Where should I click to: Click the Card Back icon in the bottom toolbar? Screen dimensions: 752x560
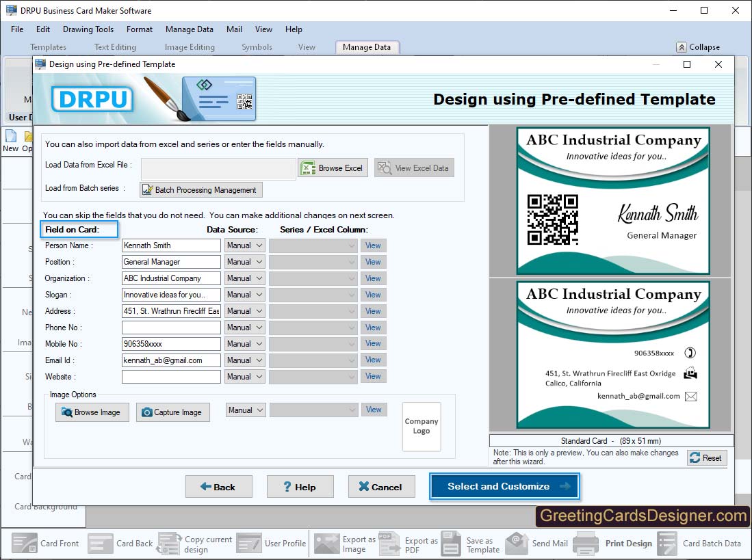(100, 543)
